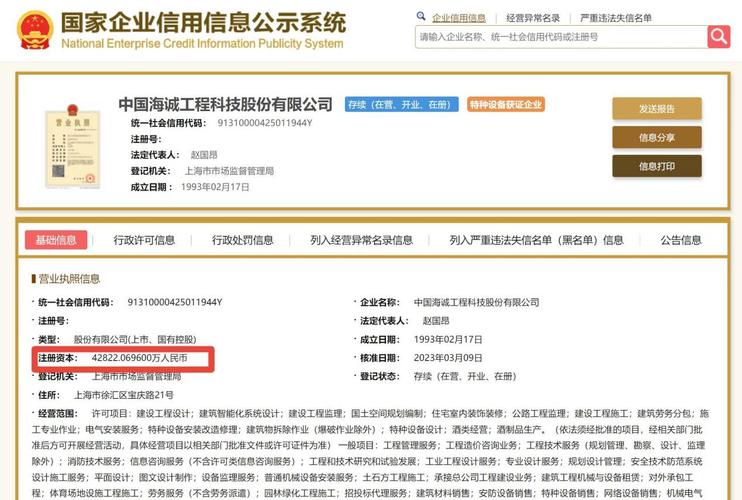
Task: Switch to the 行政处罚信息 tab
Action: 242,240
